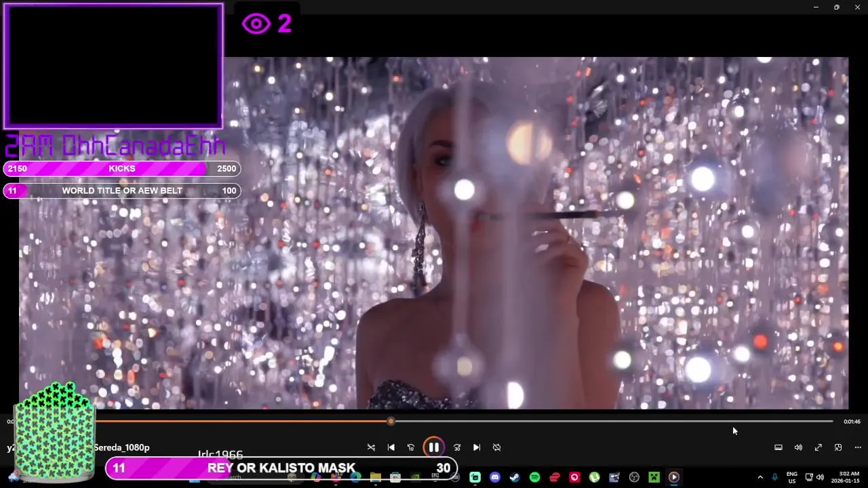
Task: Toggle shuffle playback mode
Action: pyautogui.click(x=371, y=447)
